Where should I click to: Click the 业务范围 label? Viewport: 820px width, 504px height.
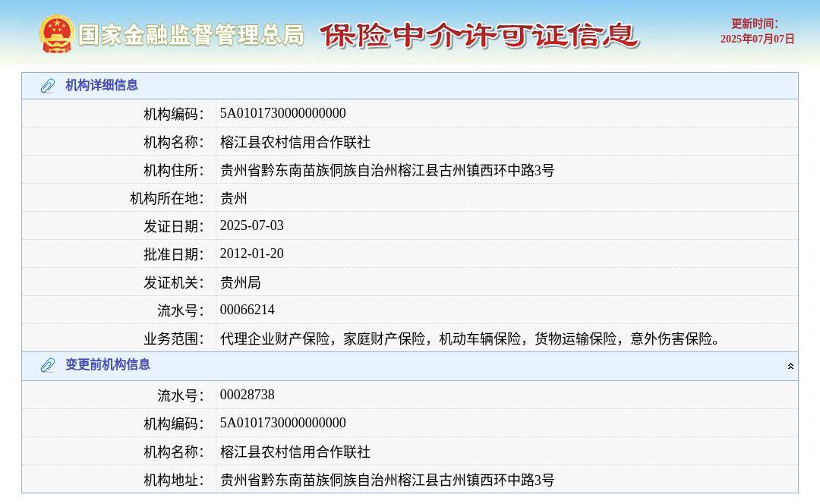(x=174, y=339)
